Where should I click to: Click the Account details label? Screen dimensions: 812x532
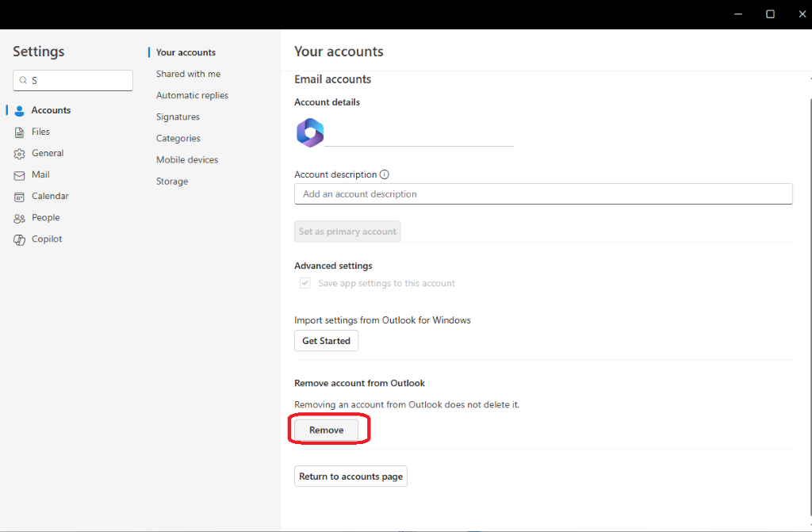327,102
